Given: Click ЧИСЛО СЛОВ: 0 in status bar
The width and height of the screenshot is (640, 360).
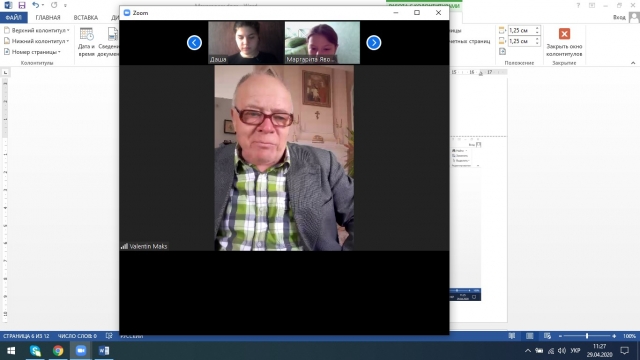Looking at the screenshot, I should click(77, 336).
